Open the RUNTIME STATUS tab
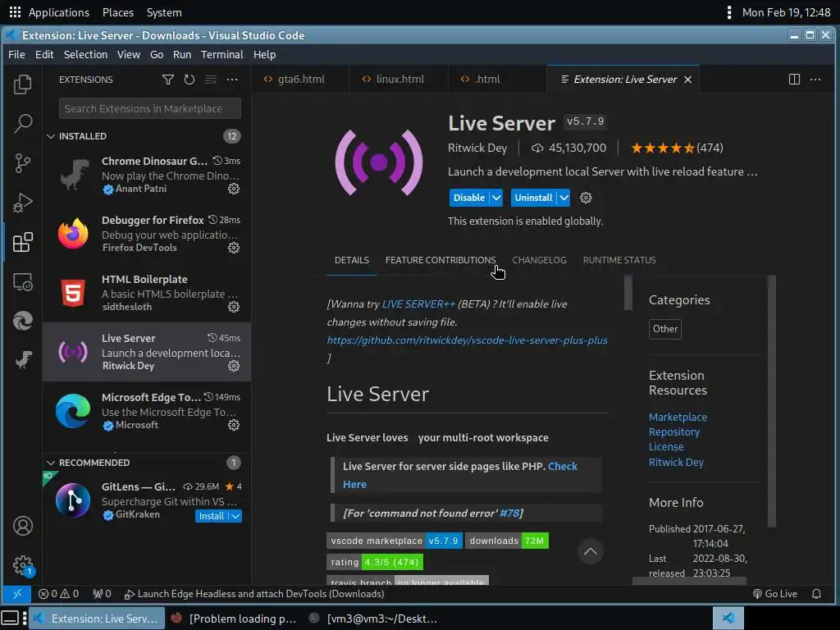Screen dimensions: 840x630 [x=619, y=260]
